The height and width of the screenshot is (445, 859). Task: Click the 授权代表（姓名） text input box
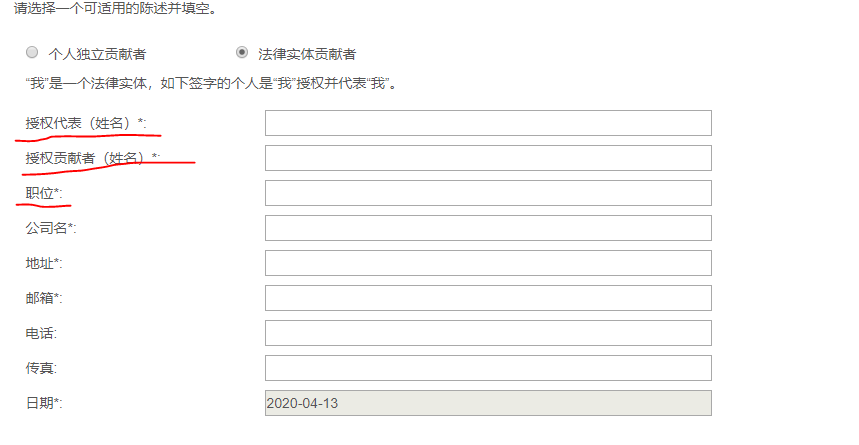(x=488, y=123)
